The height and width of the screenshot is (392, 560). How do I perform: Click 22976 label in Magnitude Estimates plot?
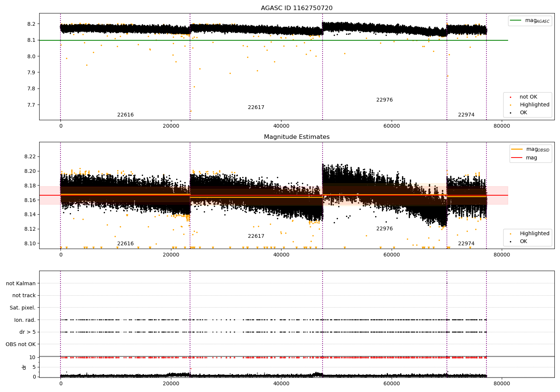click(x=385, y=229)
